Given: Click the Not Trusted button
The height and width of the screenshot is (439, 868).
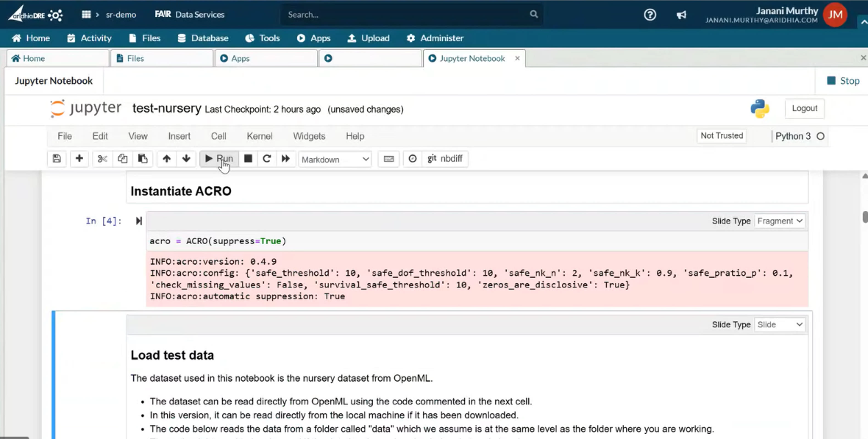Looking at the screenshot, I should coord(721,135).
